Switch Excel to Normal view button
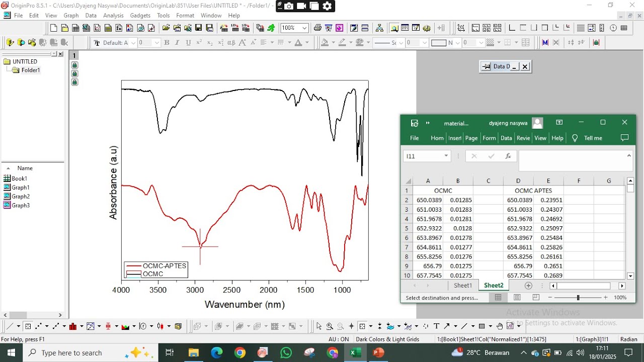 coord(498,298)
